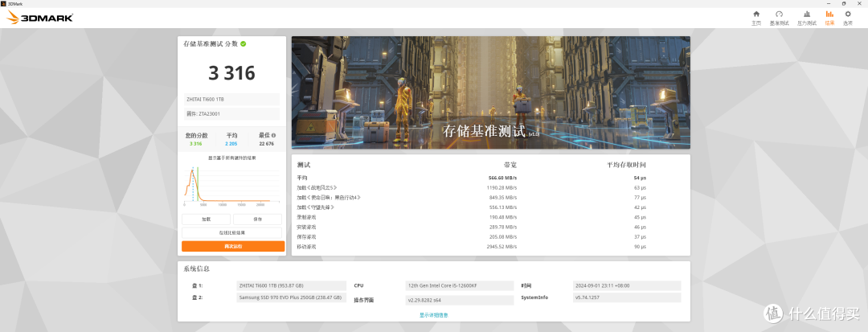Screen dimensions: 868x332
Task: Click the info icon next to 最佳
Action: (x=273, y=135)
